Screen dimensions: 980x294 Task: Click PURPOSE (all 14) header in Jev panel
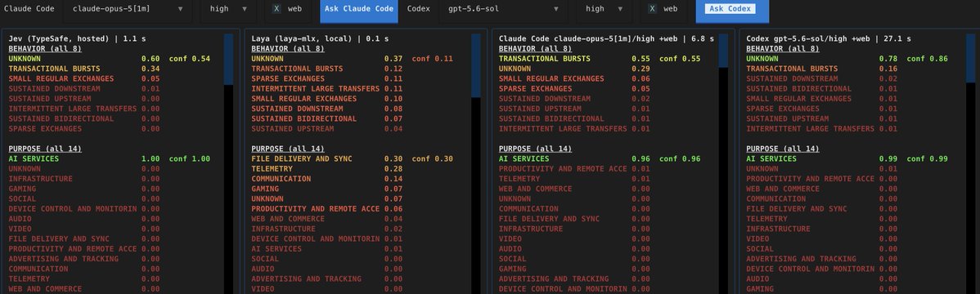click(x=45, y=149)
